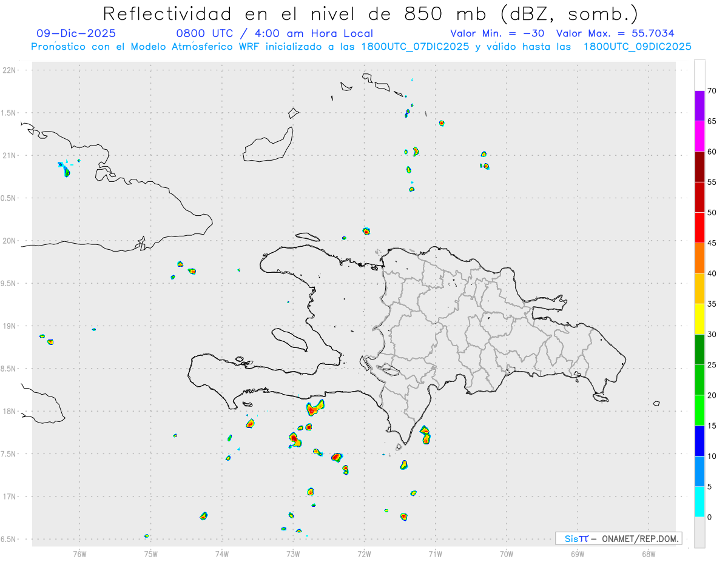
Task: Click the '22N' latitude label
Action: click(10, 70)
